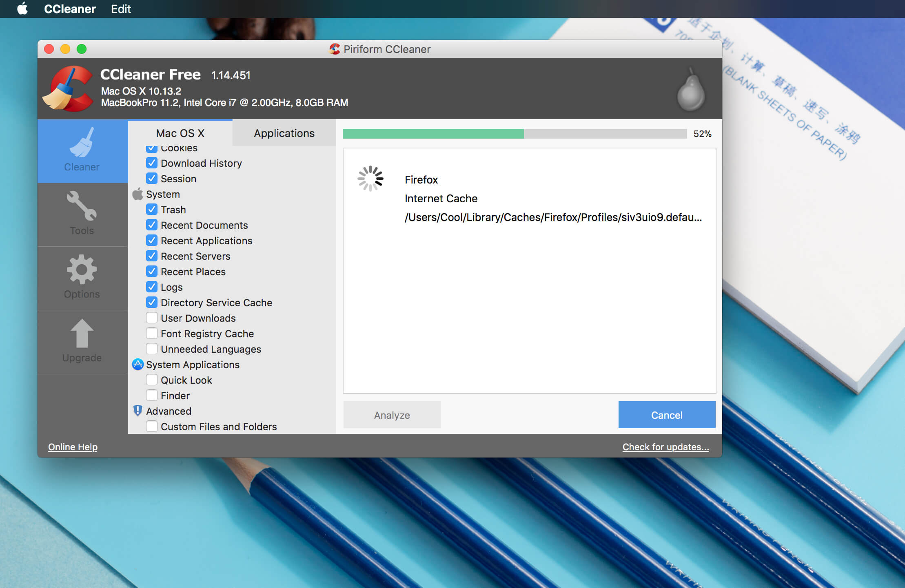
Task: Enable the User Downloads checkbox
Action: (152, 318)
